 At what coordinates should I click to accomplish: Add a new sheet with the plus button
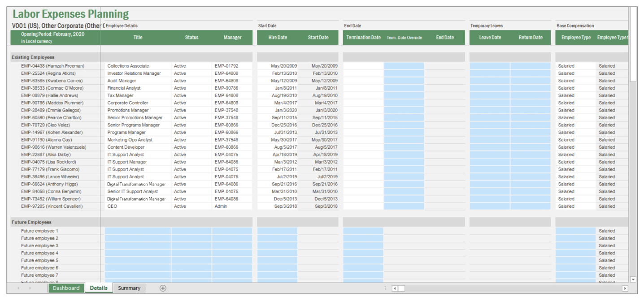pos(163,288)
